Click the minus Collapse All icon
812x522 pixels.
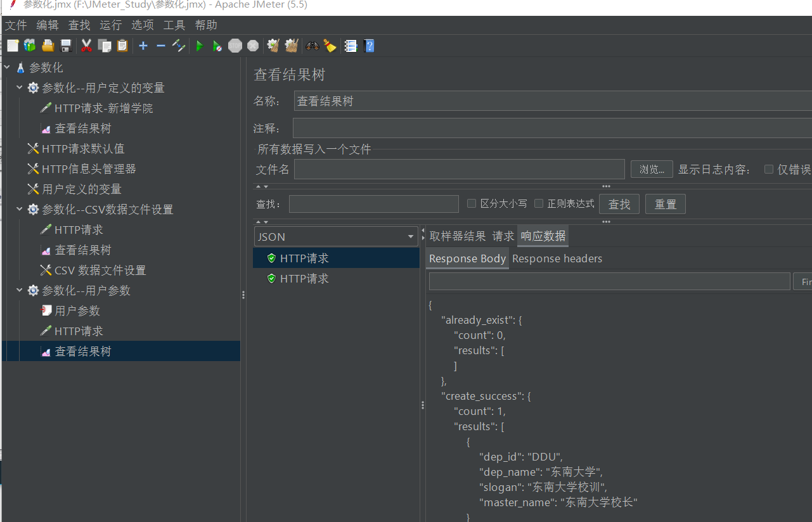(161, 46)
